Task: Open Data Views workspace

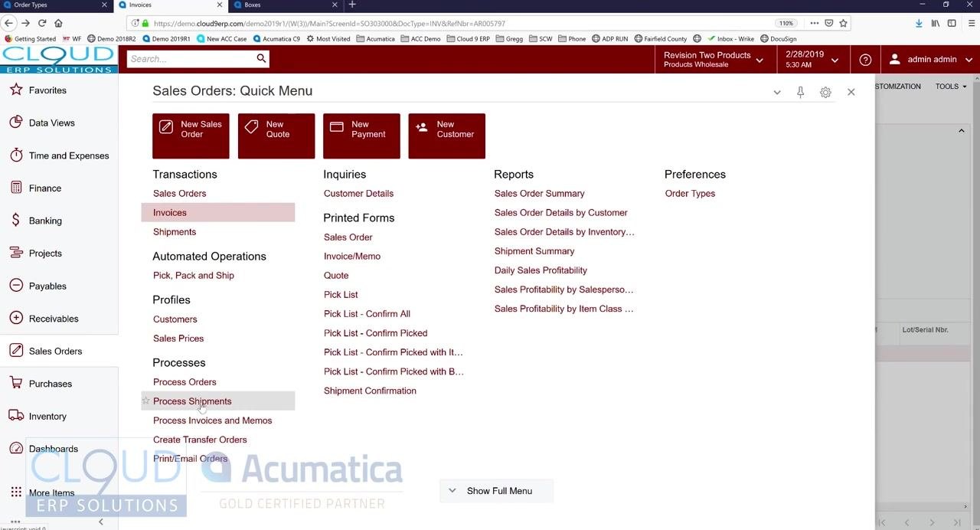Action: [x=51, y=123]
